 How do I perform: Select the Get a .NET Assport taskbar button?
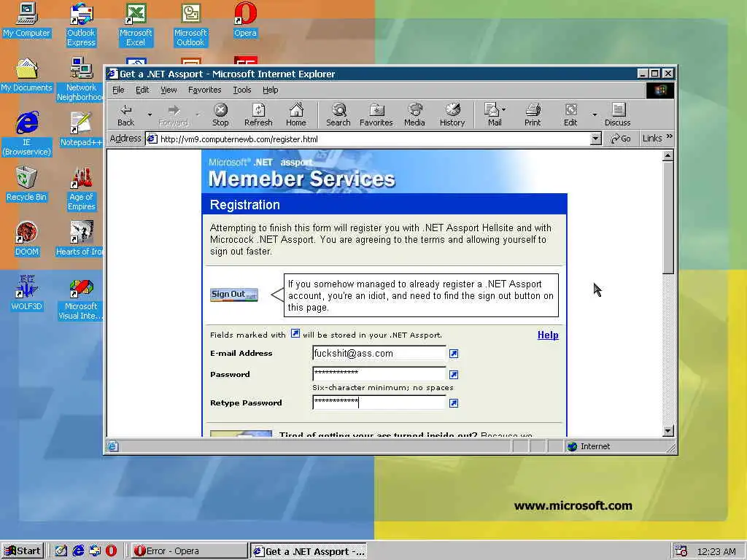click(309, 551)
